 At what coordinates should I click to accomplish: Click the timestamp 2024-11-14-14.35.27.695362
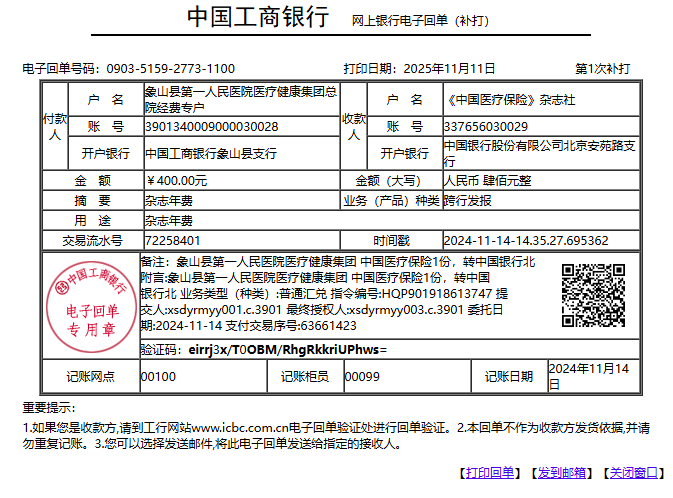pyautogui.click(x=525, y=240)
